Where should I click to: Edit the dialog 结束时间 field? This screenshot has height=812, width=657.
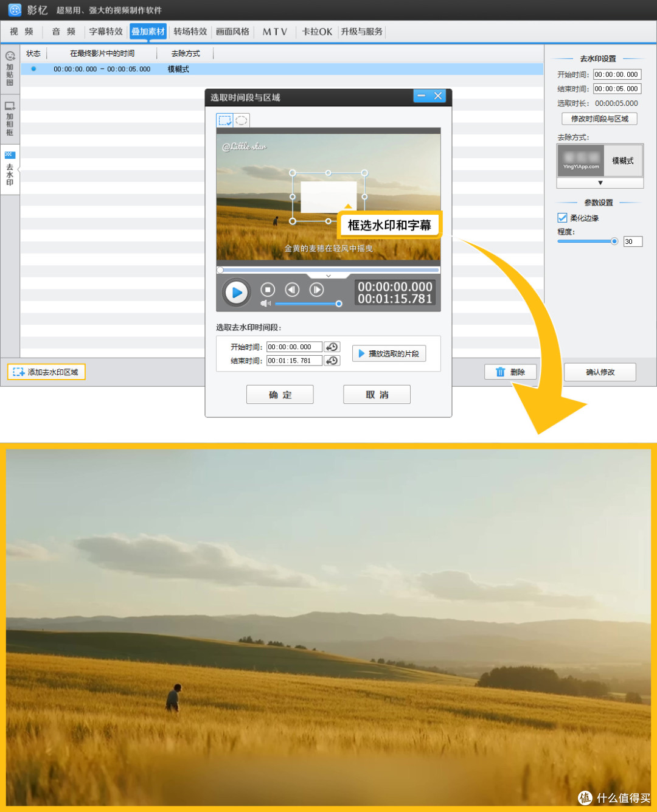[x=294, y=361]
